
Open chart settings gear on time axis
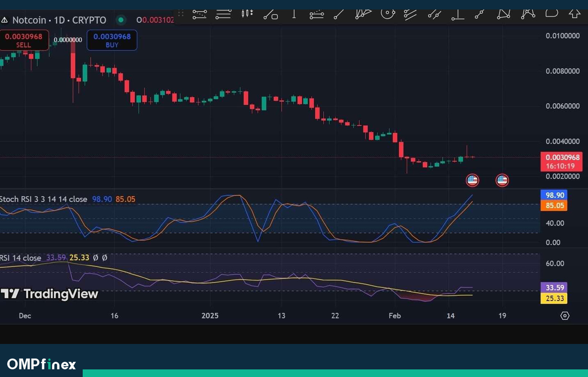pyautogui.click(x=564, y=315)
